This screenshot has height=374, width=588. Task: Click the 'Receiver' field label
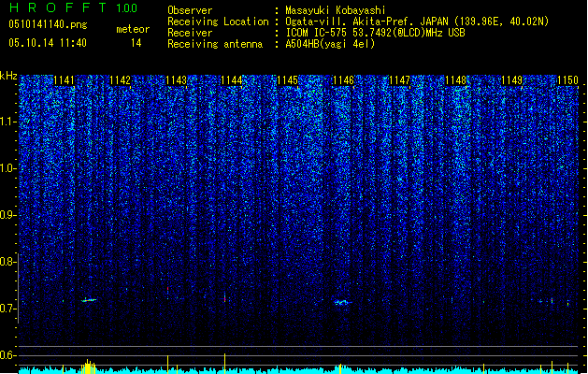[190, 33]
